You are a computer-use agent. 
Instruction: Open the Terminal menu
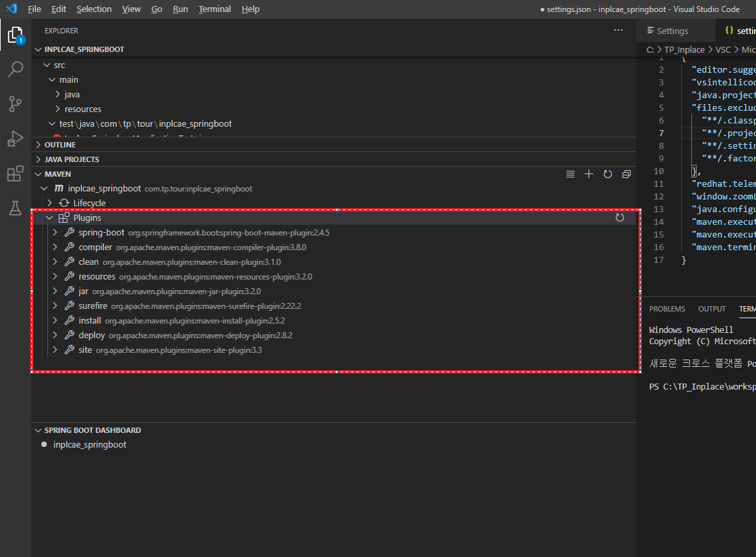[215, 9]
